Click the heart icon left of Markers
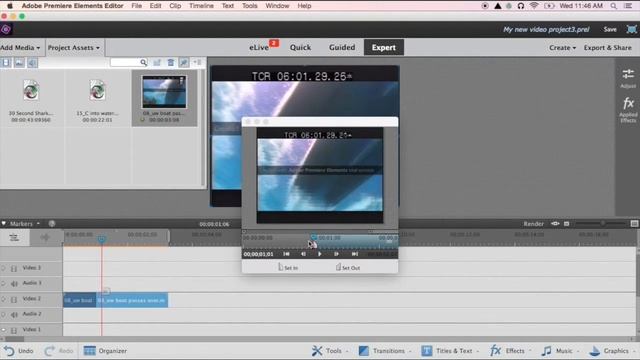Image resolution: width=640 pixels, height=360 pixels. [4, 223]
